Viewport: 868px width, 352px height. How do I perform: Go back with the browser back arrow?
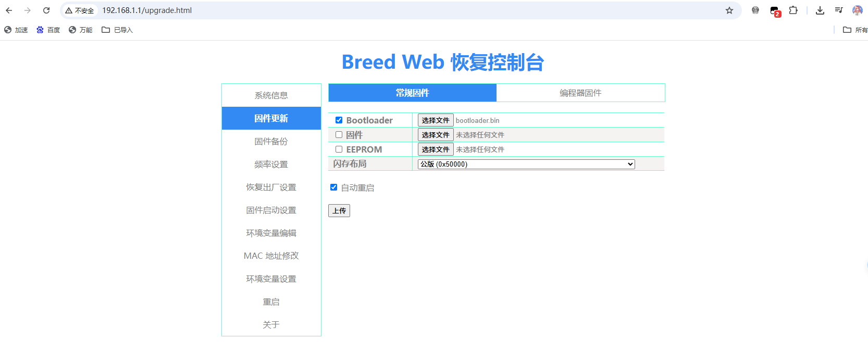[x=9, y=10]
